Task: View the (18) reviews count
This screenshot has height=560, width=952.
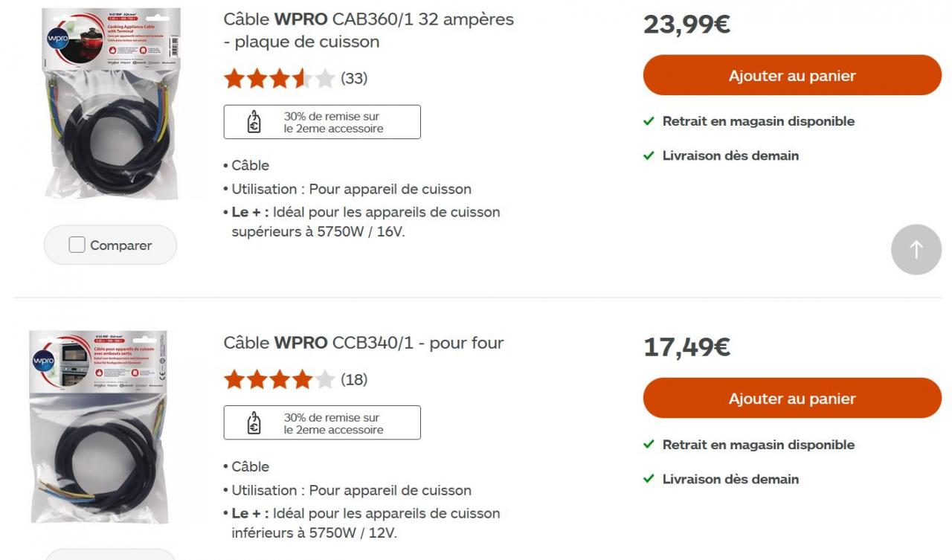Action: 354,379
